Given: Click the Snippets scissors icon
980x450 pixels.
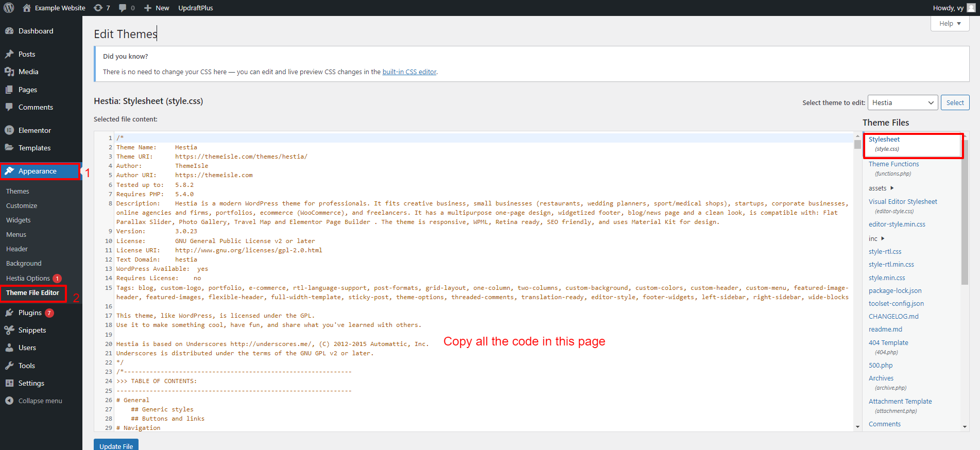Looking at the screenshot, I should point(9,330).
